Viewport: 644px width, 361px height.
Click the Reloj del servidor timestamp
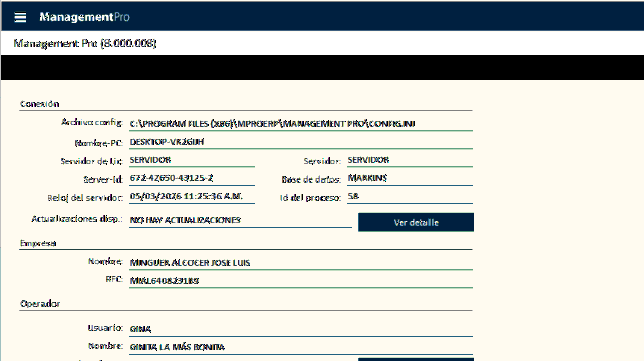(192, 197)
